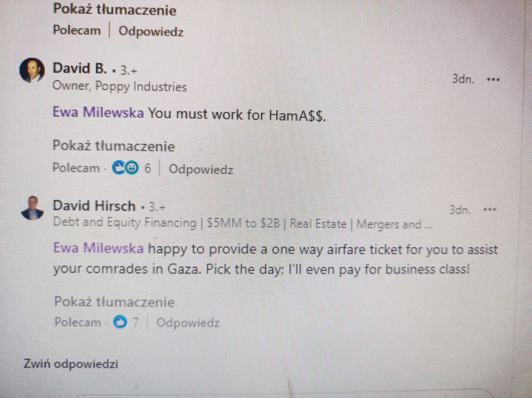
Task: View reactions on the HamA$$ comment
Action: pos(131,168)
